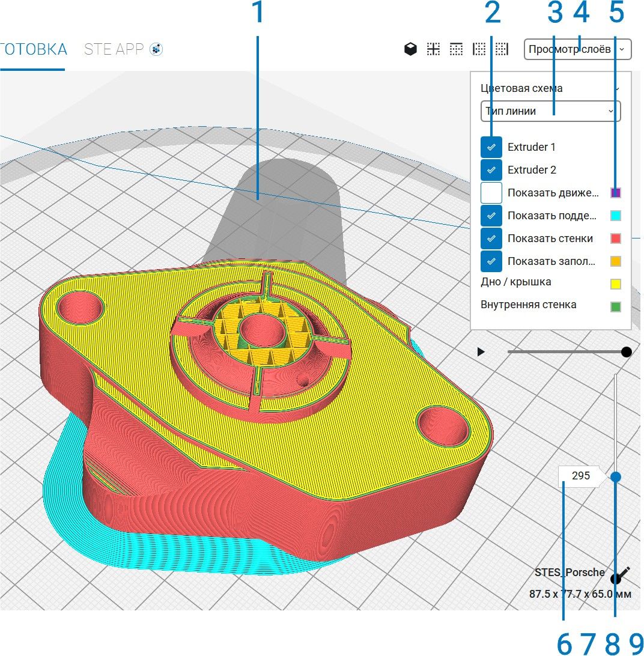Click the 87.5 x 77.7 x 65.0 мм dimensions
Screen dimensions: 644x656
580,594
